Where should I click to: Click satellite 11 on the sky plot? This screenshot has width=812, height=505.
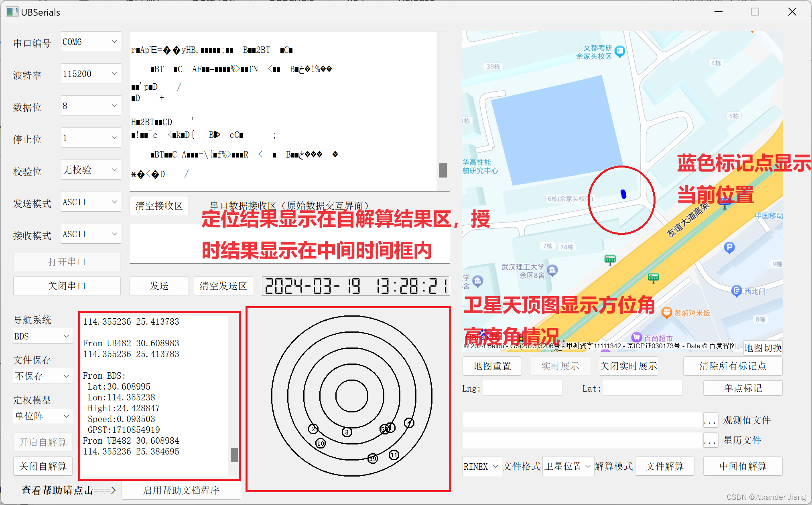pos(394,455)
